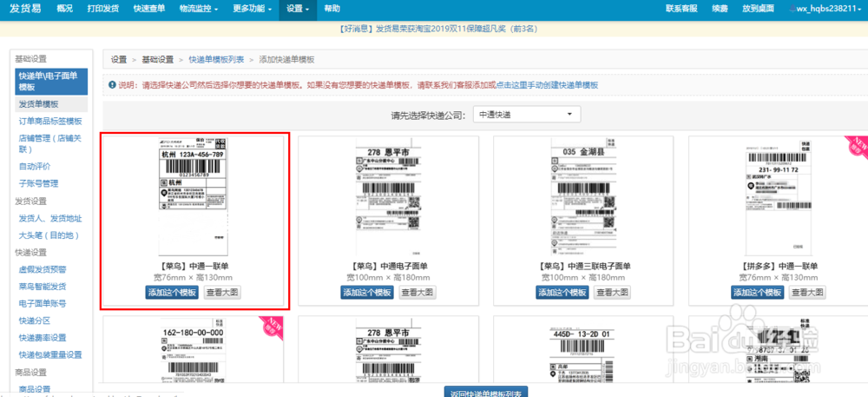Image resolution: width=868 pixels, height=397 pixels.
Task: View large image of 【菜鸟】中通一联单
Action: tap(222, 293)
